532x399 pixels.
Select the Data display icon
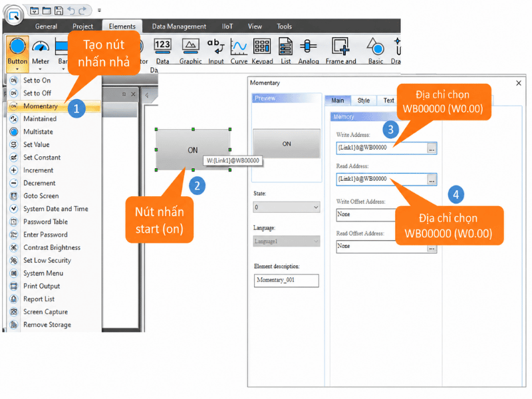click(162, 52)
